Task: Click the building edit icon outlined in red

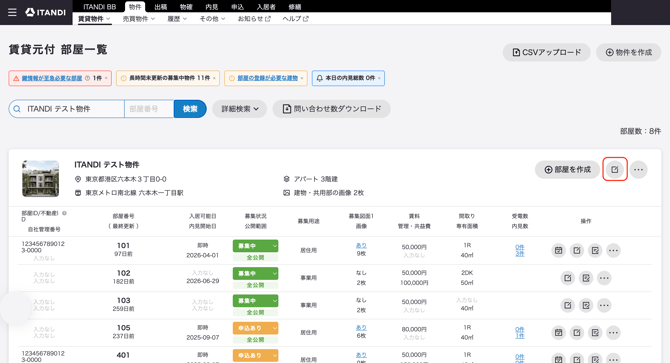Action: click(615, 170)
